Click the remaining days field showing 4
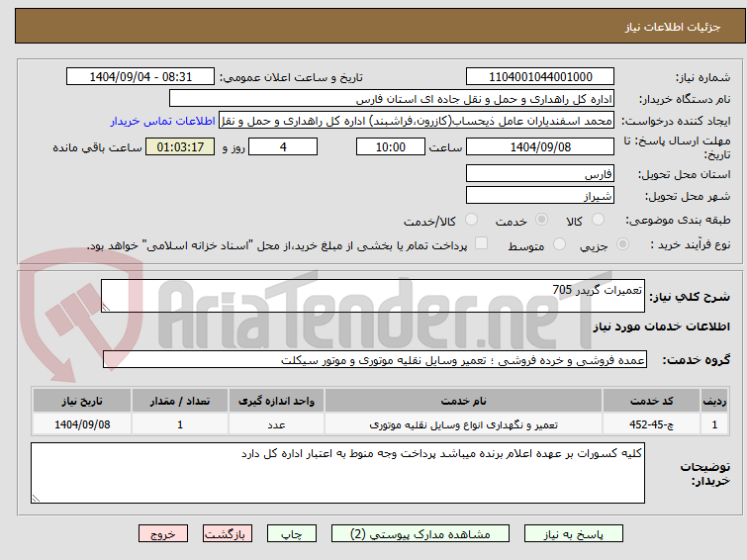 point(283,146)
